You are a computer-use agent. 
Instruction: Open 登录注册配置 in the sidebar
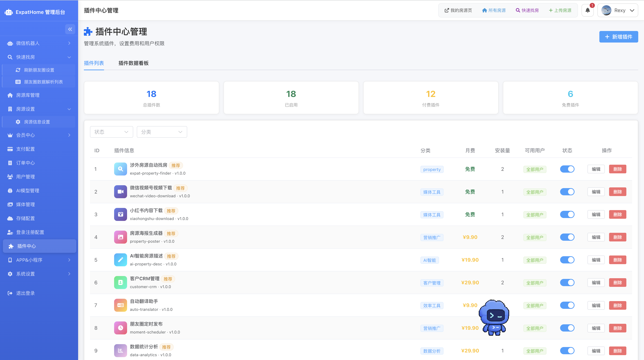click(x=39, y=232)
